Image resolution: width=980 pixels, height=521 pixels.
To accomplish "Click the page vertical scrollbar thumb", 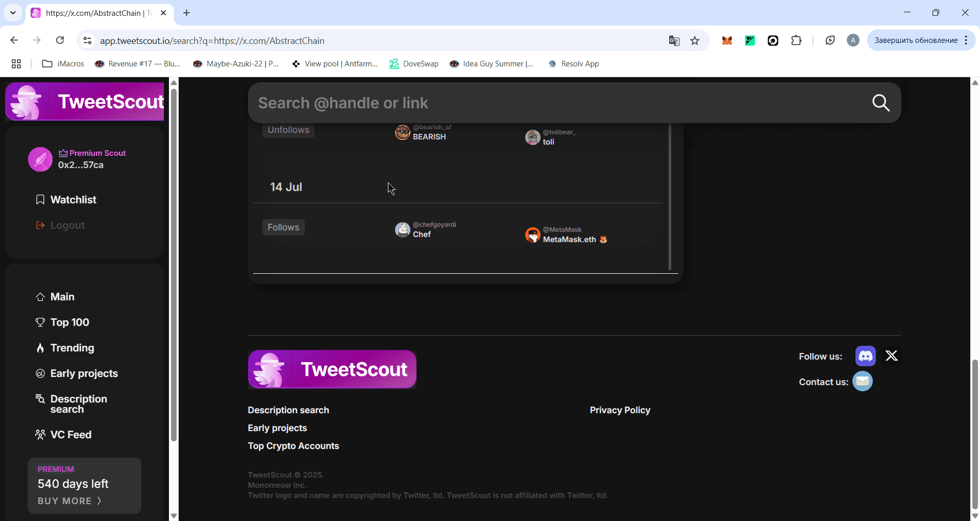I will [x=975, y=434].
